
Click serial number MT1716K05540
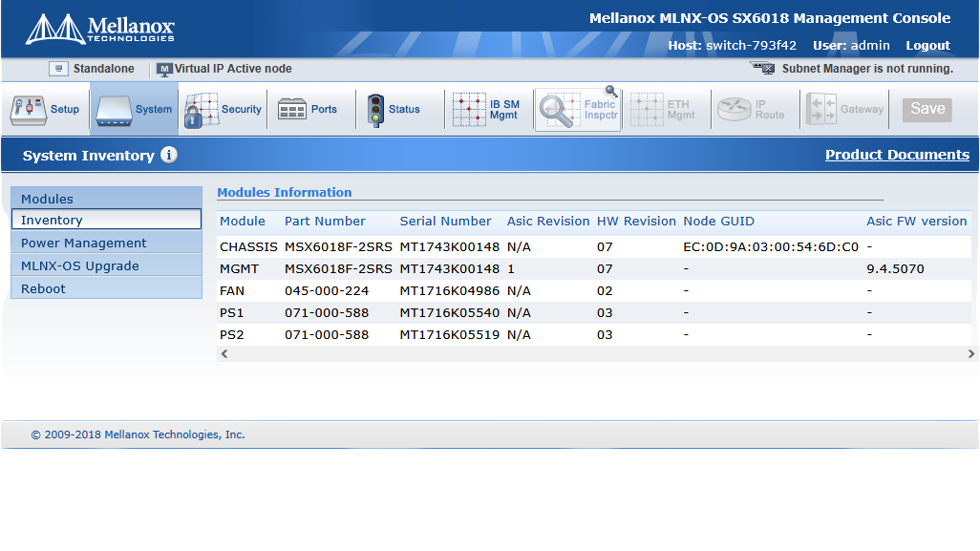pyautogui.click(x=449, y=312)
